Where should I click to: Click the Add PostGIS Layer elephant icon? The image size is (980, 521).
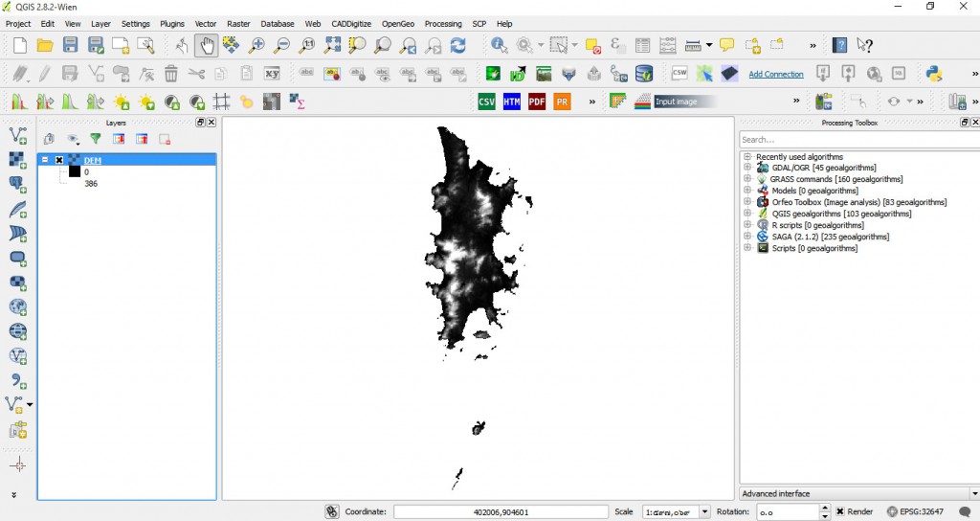point(17,185)
